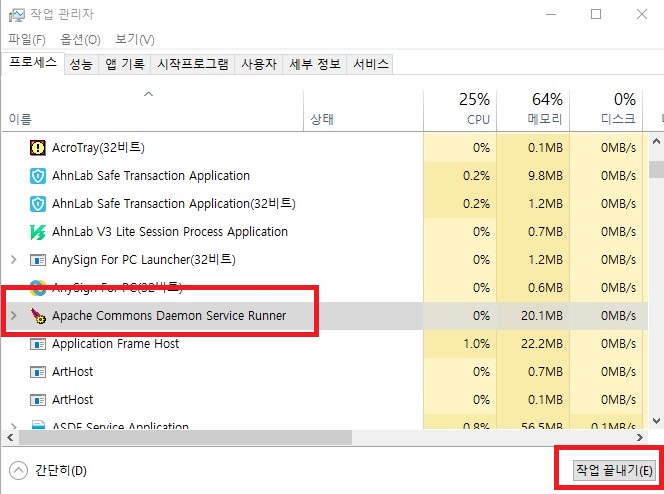
Task: Select the AhnLab Safe Transaction Application(32비트) name
Action: (174, 204)
